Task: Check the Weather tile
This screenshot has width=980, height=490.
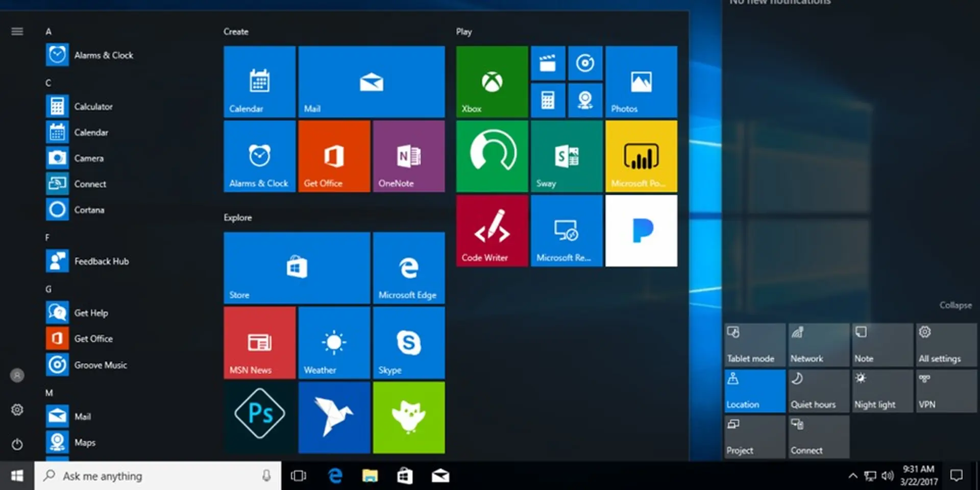Action: click(333, 343)
